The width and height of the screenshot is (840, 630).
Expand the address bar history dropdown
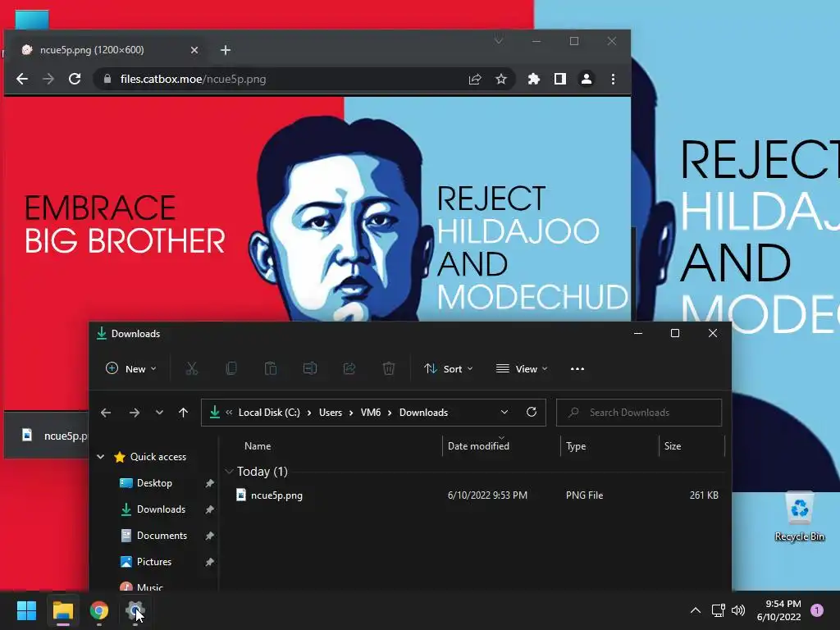[x=504, y=412]
